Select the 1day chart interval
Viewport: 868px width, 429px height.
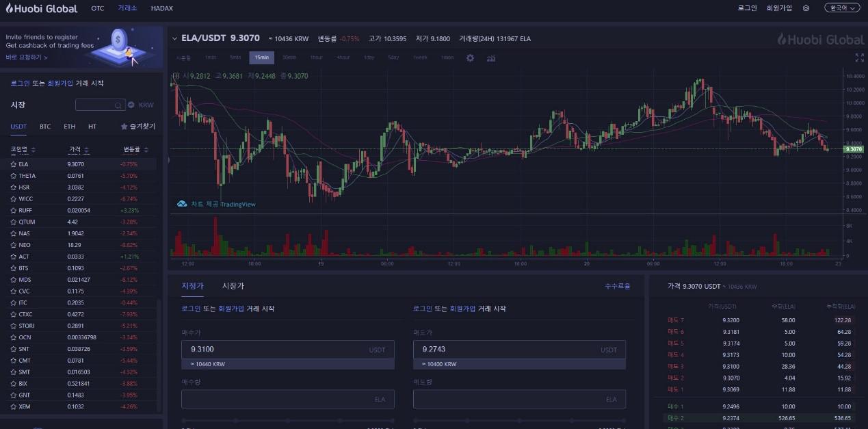tap(369, 57)
